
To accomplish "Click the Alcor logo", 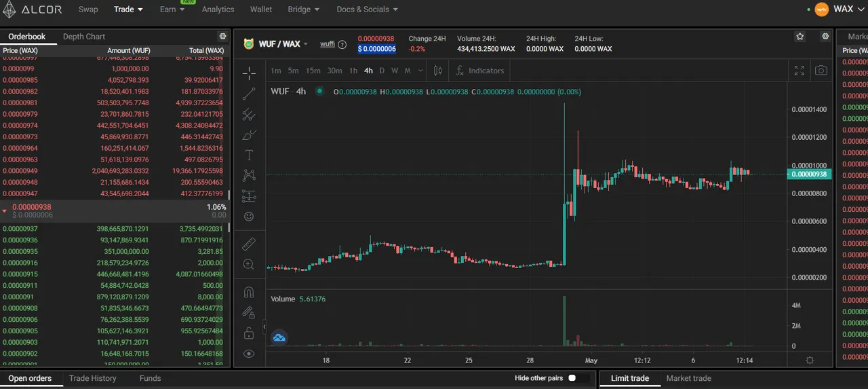I will (x=32, y=10).
